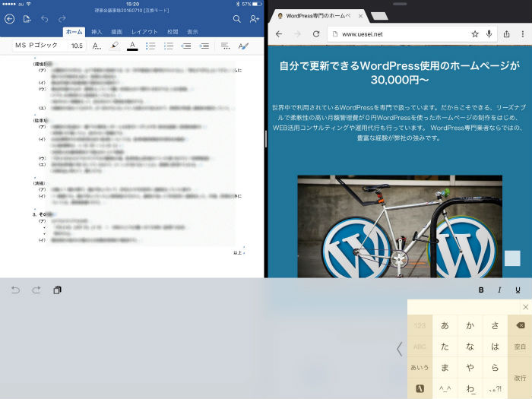Switch to the 表示 ribbon tab
The height and width of the screenshot is (399, 532).
[x=192, y=32]
